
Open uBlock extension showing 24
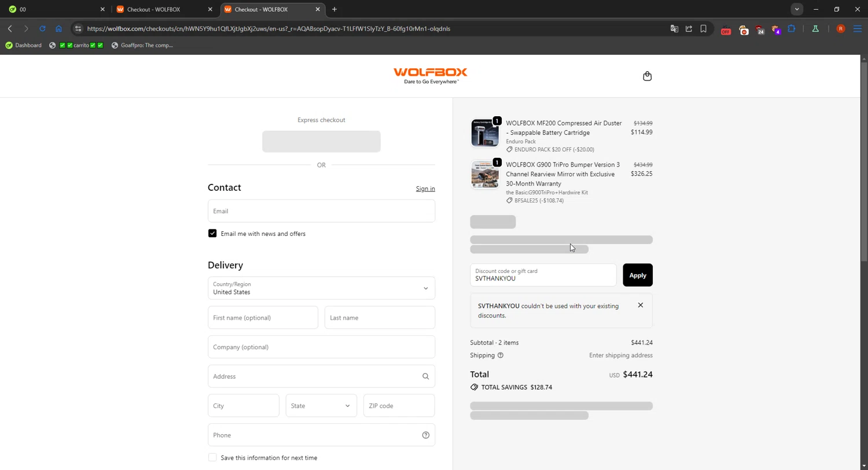[x=760, y=29]
